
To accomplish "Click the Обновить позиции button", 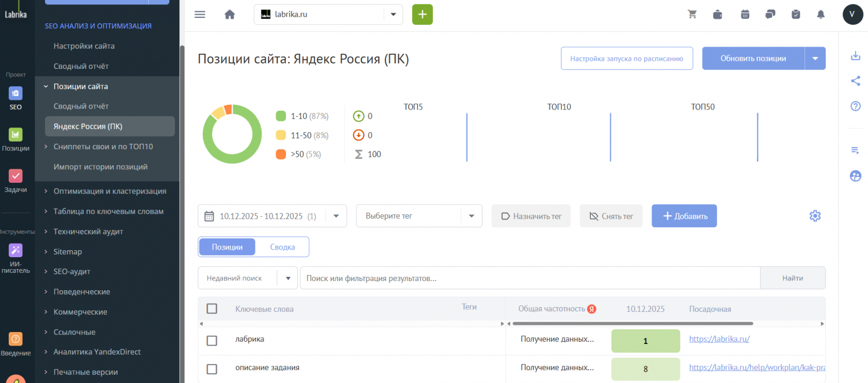I will click(x=753, y=59).
